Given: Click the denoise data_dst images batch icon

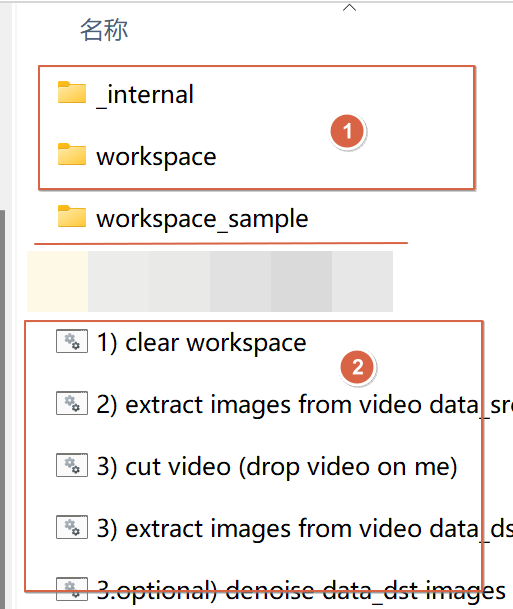Looking at the screenshot, I should point(72,589).
